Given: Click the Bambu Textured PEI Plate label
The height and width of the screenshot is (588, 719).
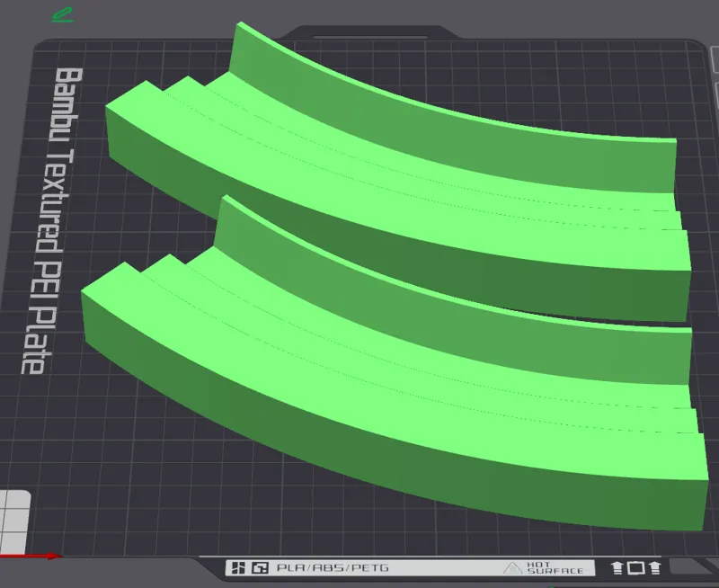Looking at the screenshot, I should [x=51, y=221].
